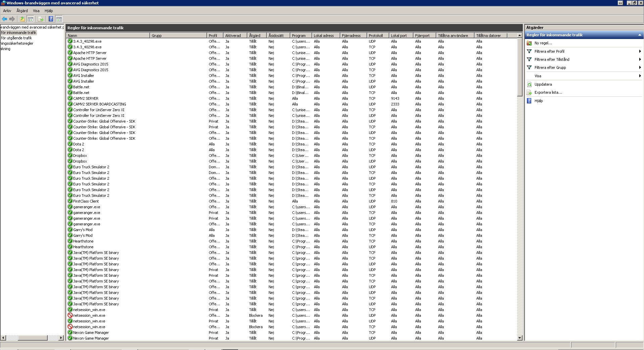Expand the Filtrera efter Tillstånd submenu arrow

pos(640,59)
